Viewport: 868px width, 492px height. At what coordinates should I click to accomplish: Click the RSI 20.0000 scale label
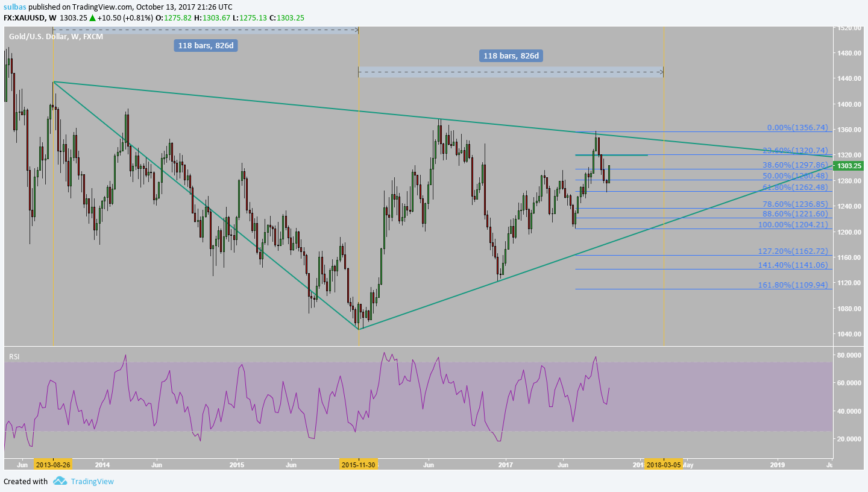[848, 439]
